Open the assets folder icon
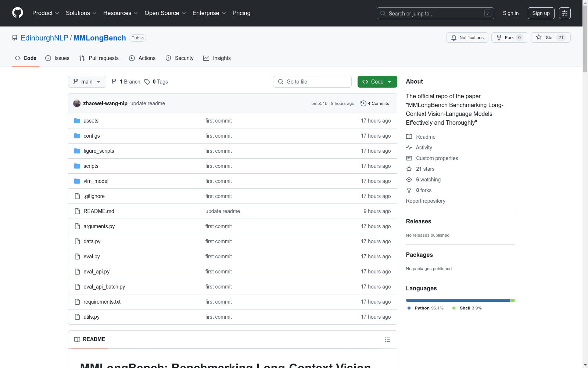The image size is (588, 368). (x=77, y=121)
